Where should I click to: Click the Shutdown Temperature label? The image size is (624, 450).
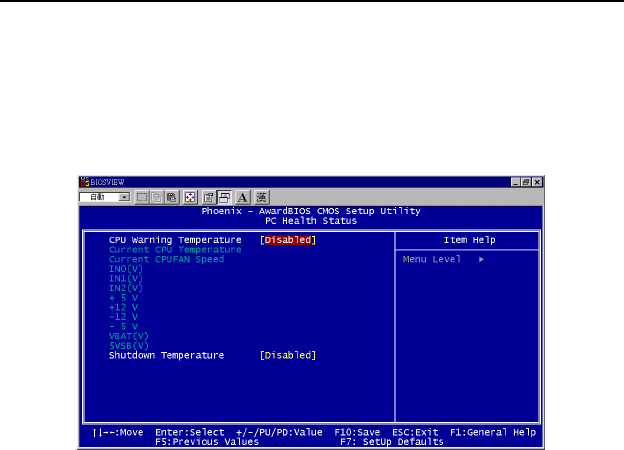pos(166,355)
